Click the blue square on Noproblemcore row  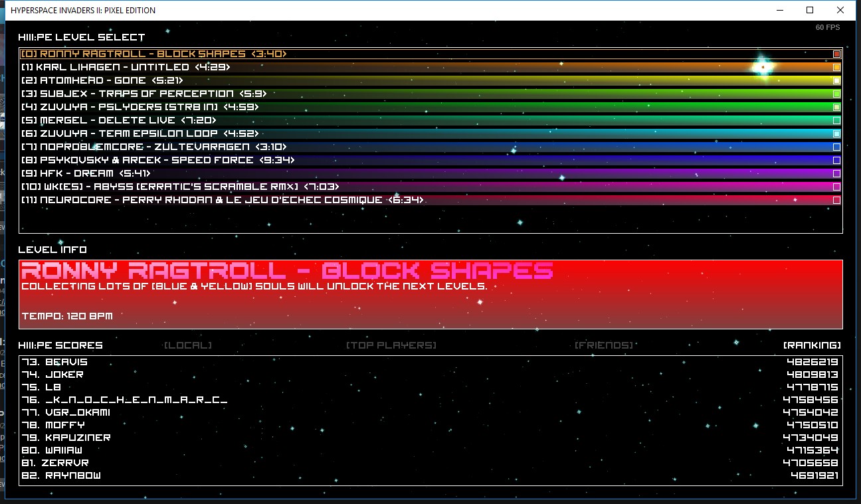pos(836,147)
